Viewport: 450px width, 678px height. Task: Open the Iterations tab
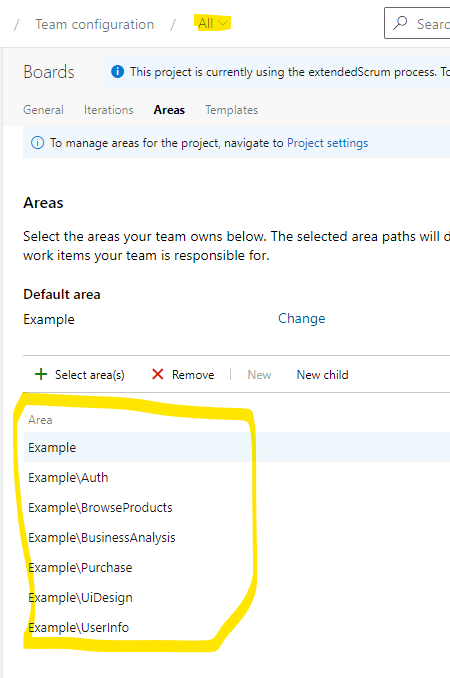point(109,110)
